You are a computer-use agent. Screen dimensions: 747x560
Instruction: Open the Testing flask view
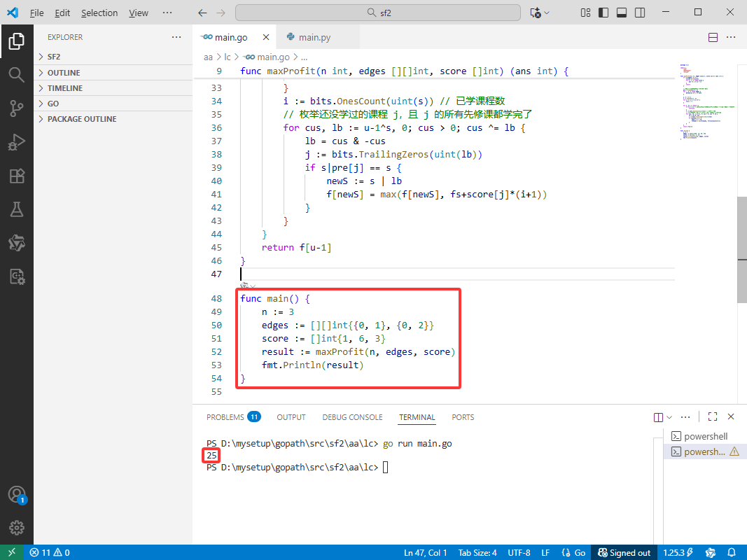point(17,209)
